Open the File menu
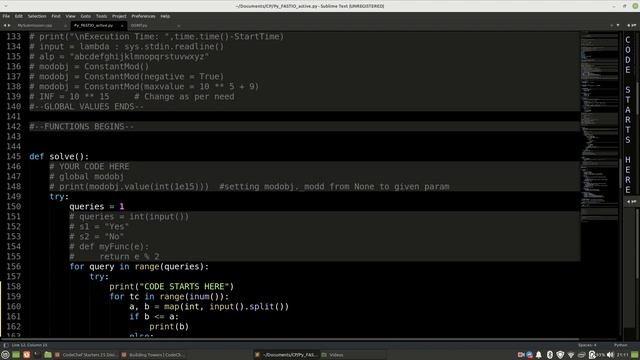Viewport: 640px width, 360px height. (6, 16)
